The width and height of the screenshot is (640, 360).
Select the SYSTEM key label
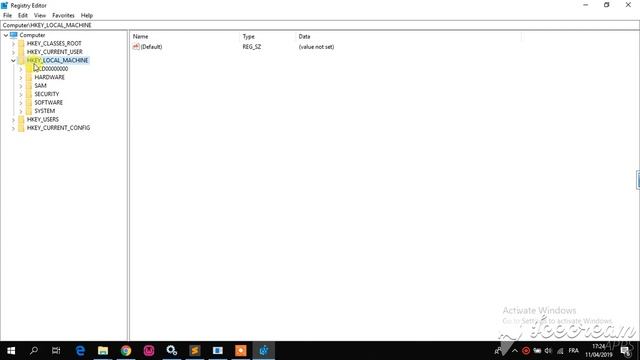click(44, 111)
